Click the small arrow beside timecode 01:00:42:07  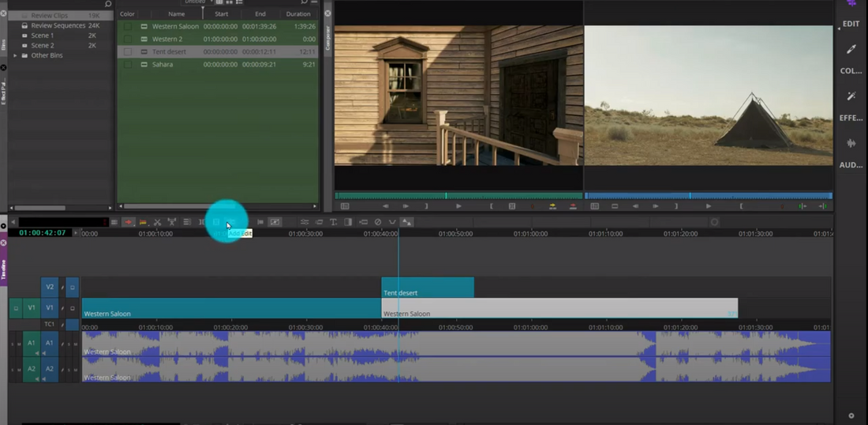76,233
